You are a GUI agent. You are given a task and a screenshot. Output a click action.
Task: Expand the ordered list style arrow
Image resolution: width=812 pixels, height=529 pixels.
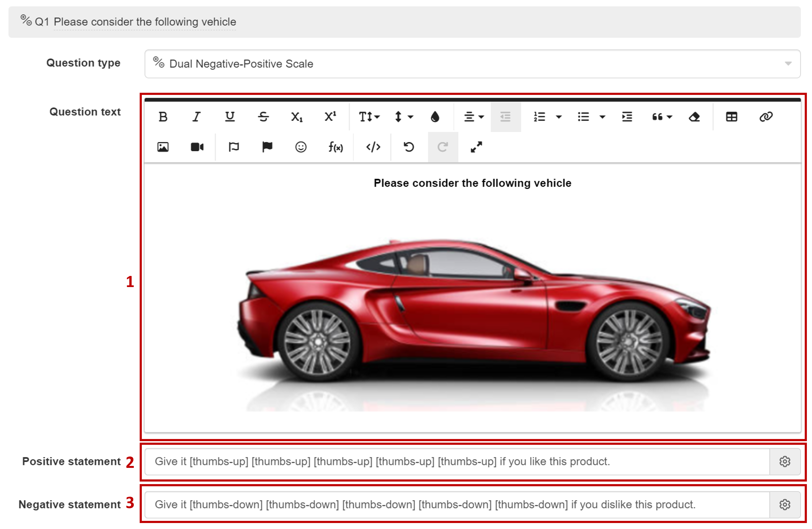pyautogui.click(x=558, y=117)
